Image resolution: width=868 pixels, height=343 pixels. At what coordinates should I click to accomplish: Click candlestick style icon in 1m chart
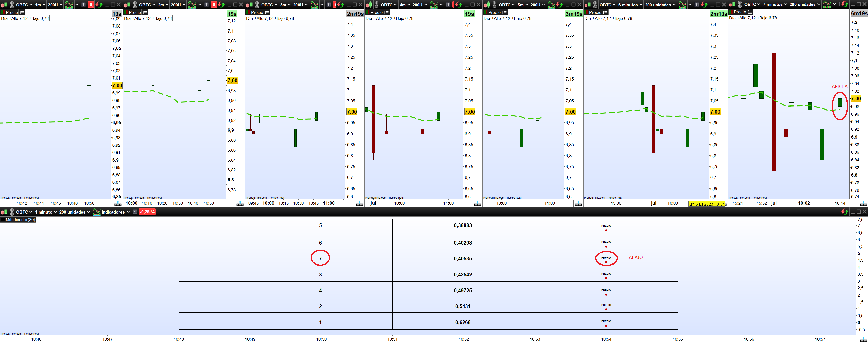click(4, 5)
